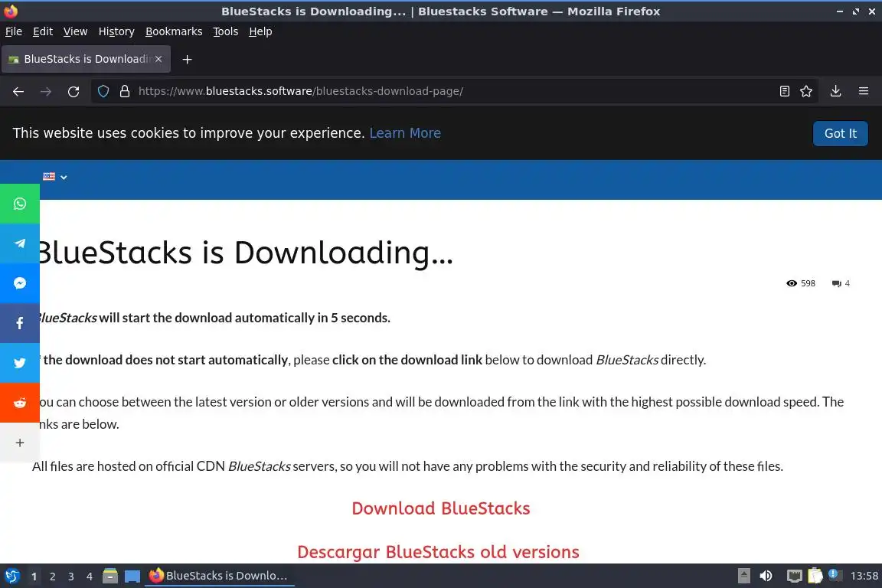Activate Firefox BlueStacks taskbar entry
This screenshot has width=882, height=588.
[220, 576]
